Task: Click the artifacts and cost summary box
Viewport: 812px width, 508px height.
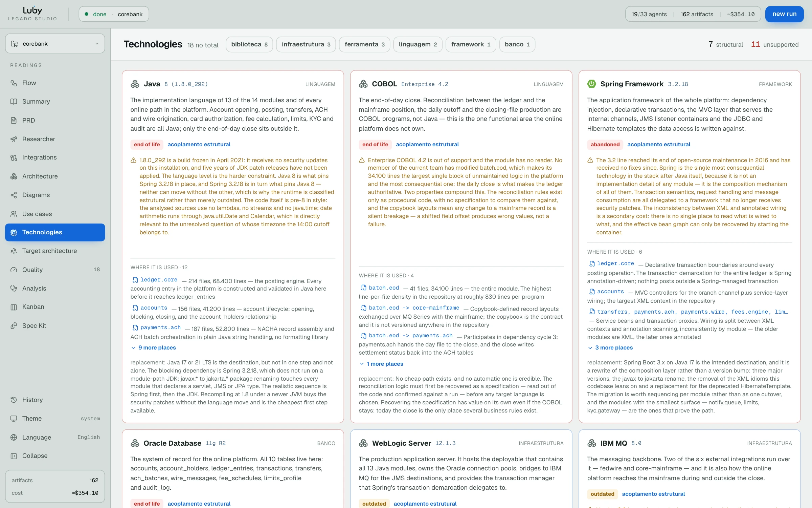Action: point(55,486)
